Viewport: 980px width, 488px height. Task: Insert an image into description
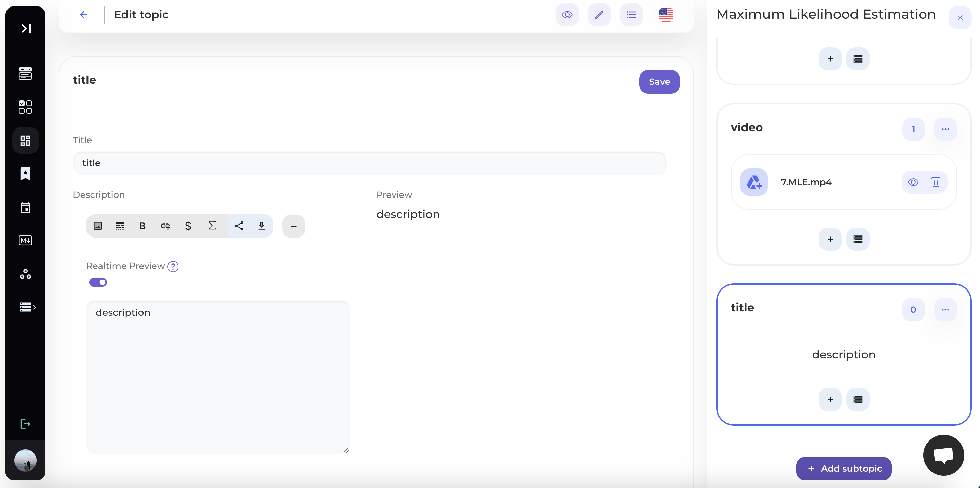[98, 226]
